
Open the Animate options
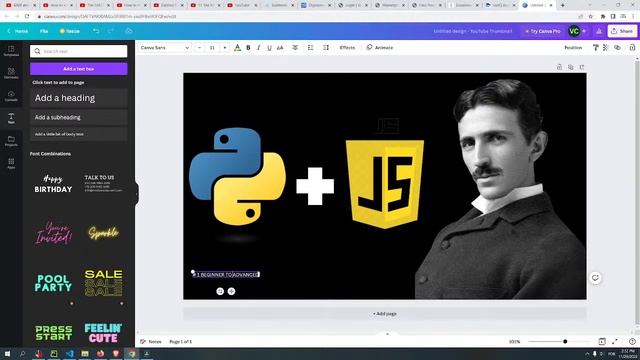(x=380, y=48)
